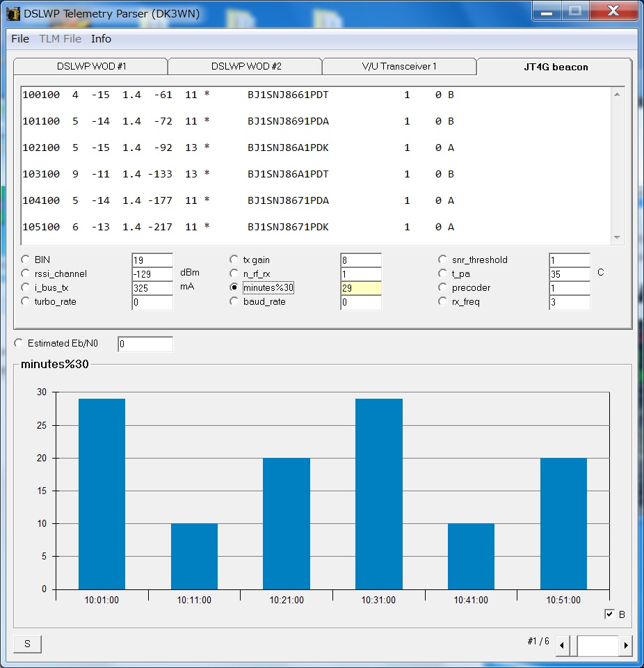Select the turbo_rate radio button
Image resolution: width=644 pixels, height=668 pixels.
click(x=26, y=301)
